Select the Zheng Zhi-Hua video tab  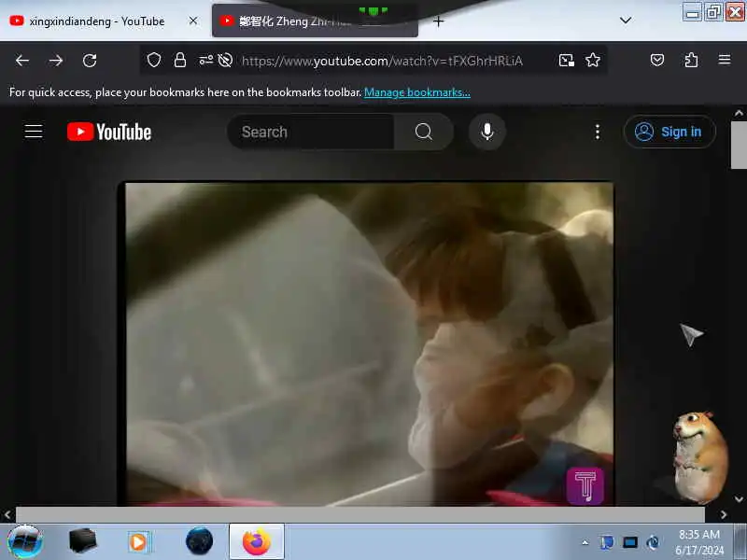tap(315, 21)
